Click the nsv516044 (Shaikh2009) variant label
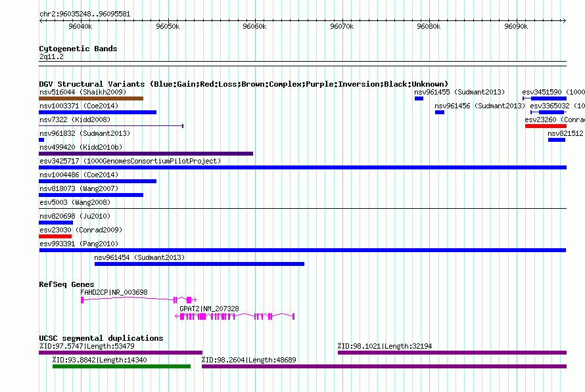Image resolution: width=585 pixels, height=392 pixels. pos(83,92)
